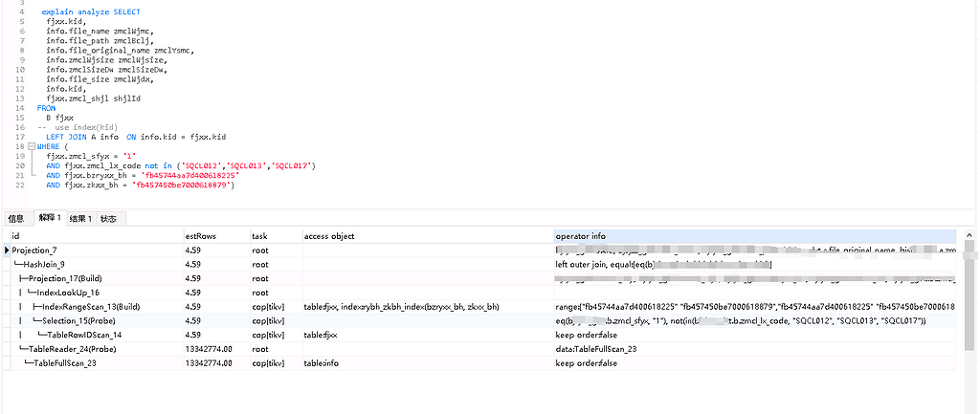Select the IndexLookUp_16 tree node

(68, 293)
